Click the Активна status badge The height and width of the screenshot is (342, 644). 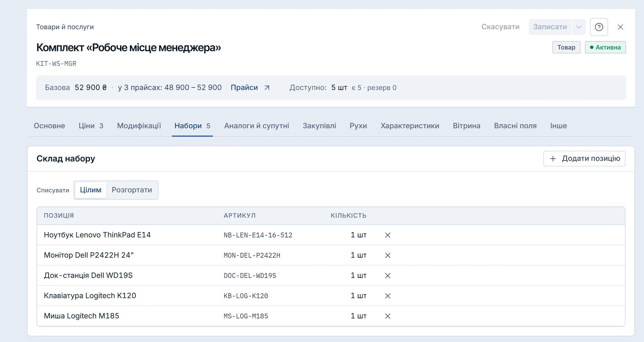point(606,47)
